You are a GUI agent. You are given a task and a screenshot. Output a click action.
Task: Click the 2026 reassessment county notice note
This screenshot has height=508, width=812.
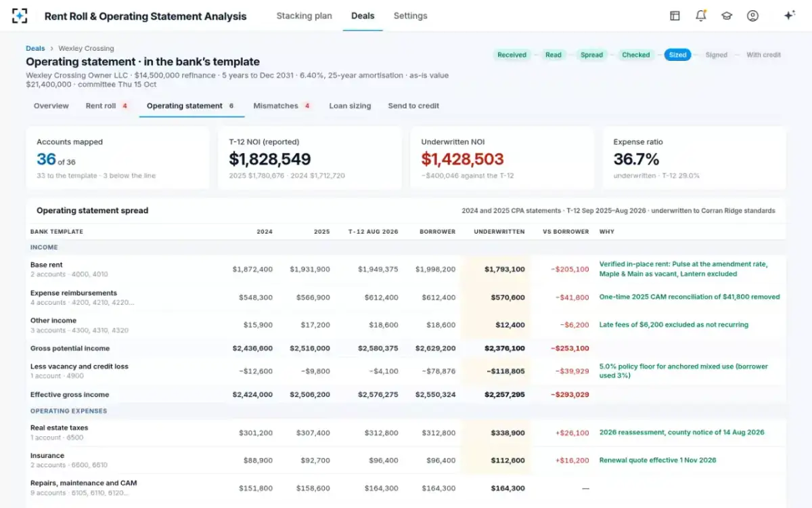(x=682, y=433)
